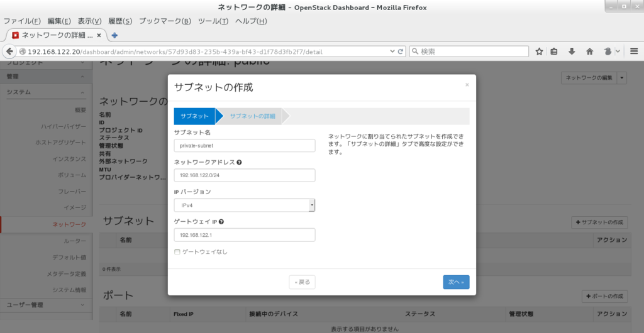Open the dropdown next to the toolbar addon icon
Screen dimensions: 644x333
pos(618,52)
